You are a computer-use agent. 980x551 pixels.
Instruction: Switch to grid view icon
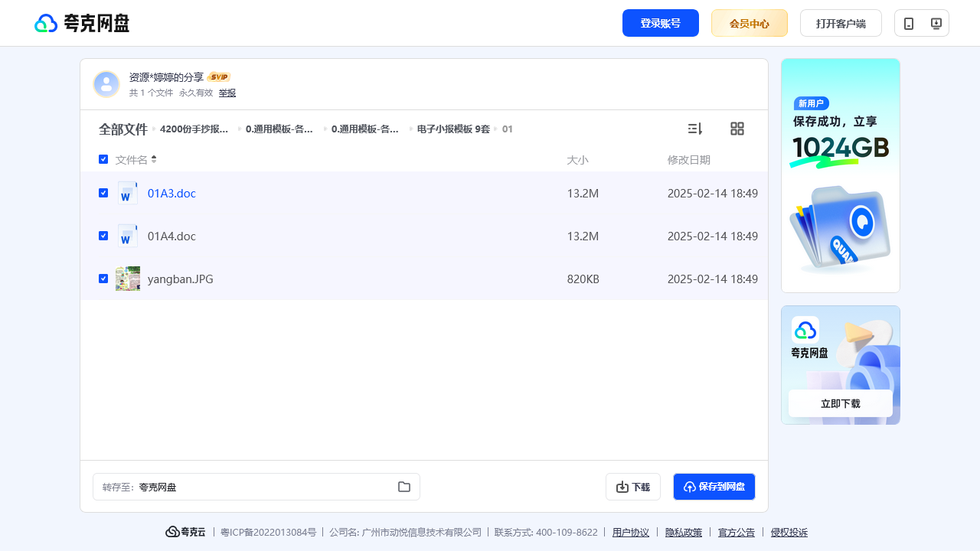[737, 129]
